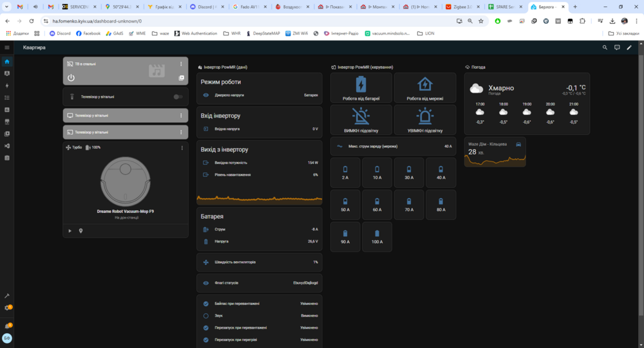The height and width of the screenshot is (348, 644).
Task: Click the search icon in header
Action: (x=605, y=48)
